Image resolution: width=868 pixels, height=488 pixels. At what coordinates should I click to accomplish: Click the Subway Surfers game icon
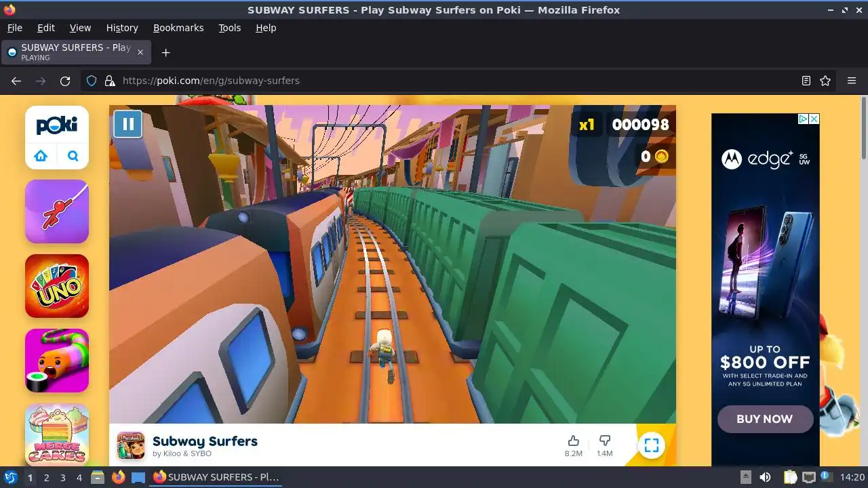(x=131, y=445)
